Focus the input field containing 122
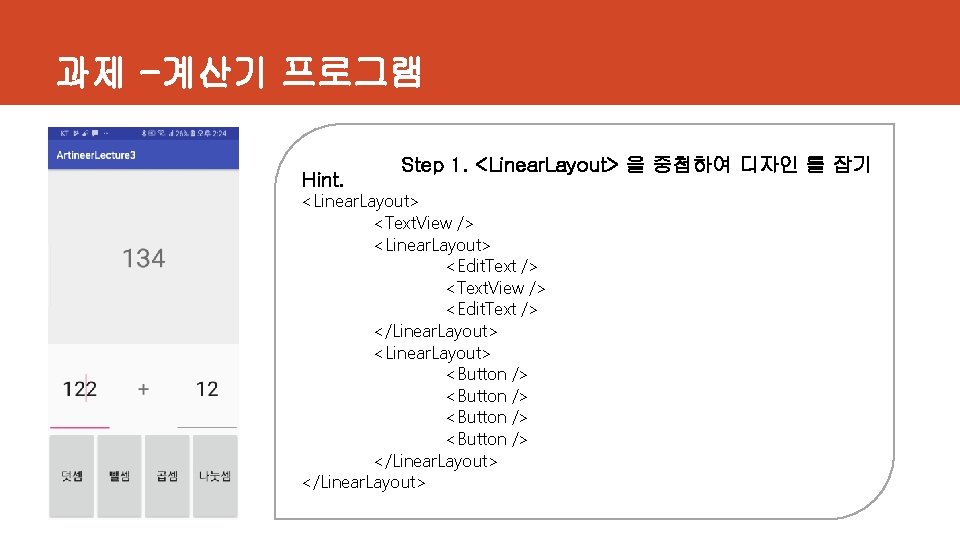The width and height of the screenshot is (960, 540). pos(80,389)
